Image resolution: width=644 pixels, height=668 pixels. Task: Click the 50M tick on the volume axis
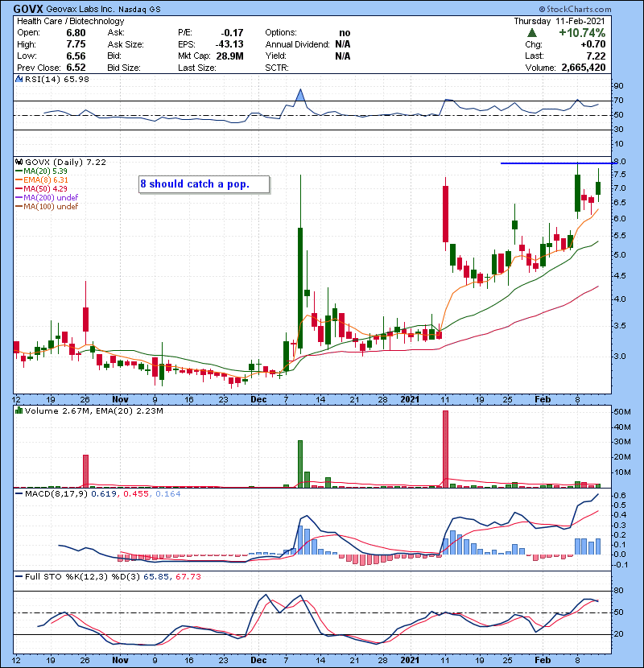(x=621, y=412)
